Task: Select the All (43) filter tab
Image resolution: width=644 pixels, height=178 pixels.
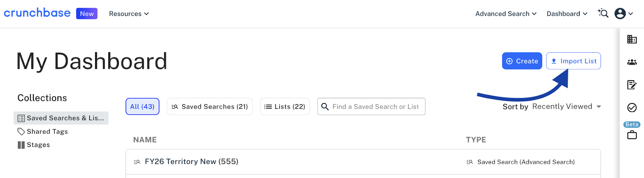Action: pyautogui.click(x=142, y=107)
